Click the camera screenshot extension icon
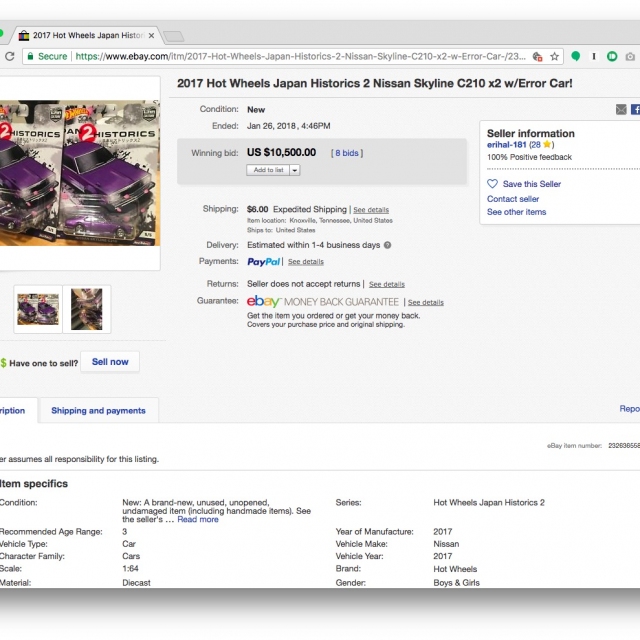The image size is (640, 640). [x=631, y=57]
